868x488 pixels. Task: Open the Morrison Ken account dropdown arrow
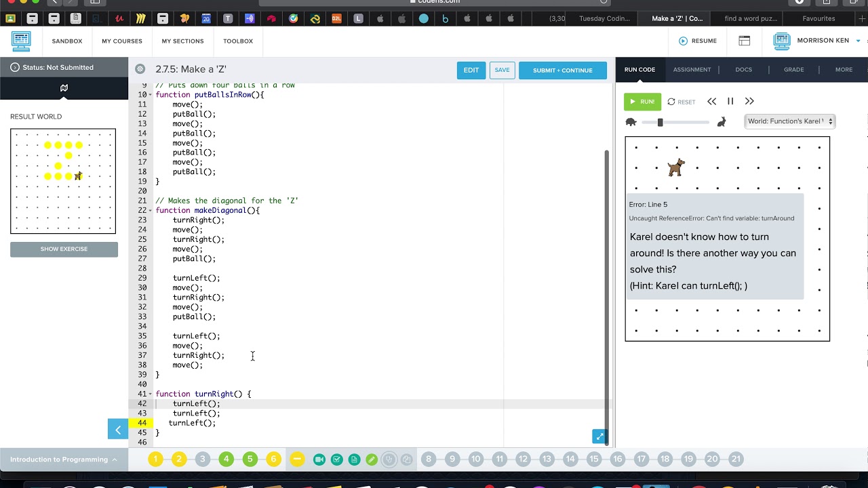858,41
